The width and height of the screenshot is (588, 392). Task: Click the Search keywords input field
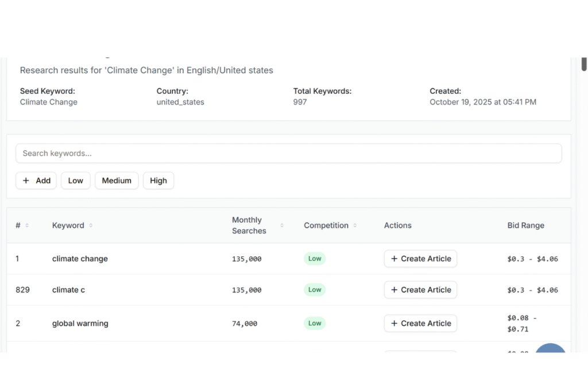pos(289,153)
